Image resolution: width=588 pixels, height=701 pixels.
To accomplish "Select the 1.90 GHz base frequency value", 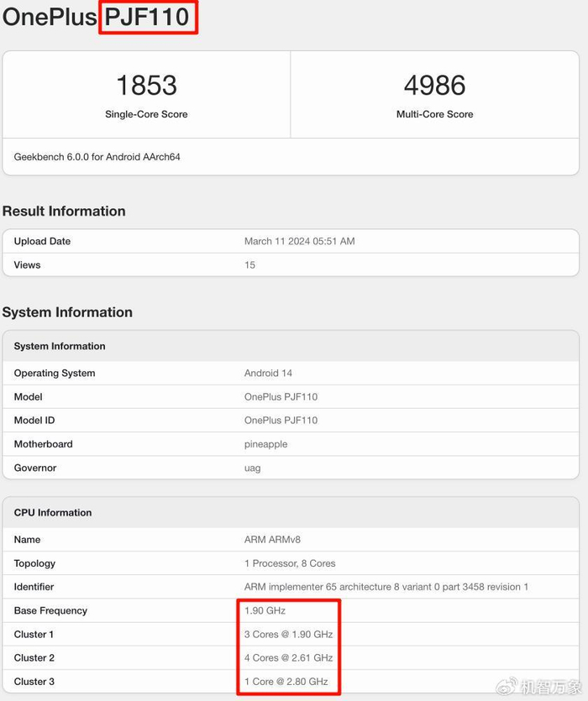I will tap(265, 610).
